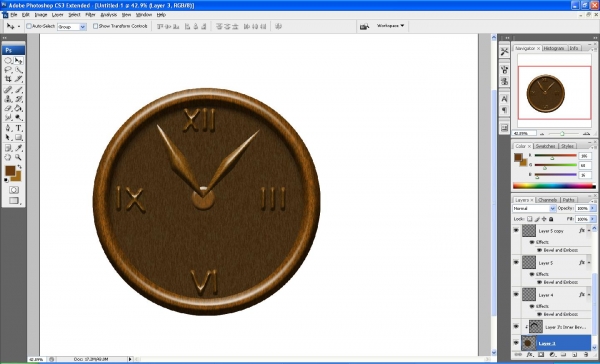600x364 pixels.
Task: Enable the Auto-Select checkbox
Action: (29, 26)
